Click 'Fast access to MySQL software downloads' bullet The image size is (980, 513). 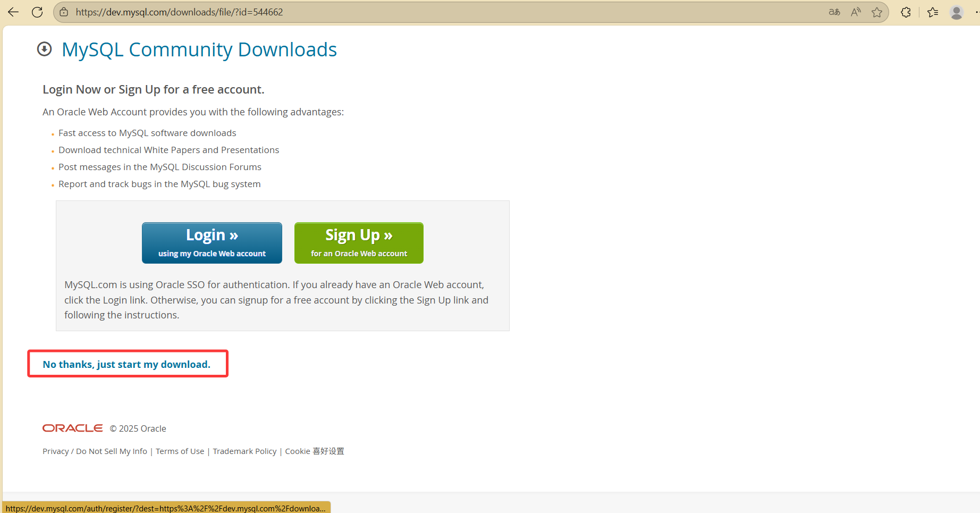(147, 133)
